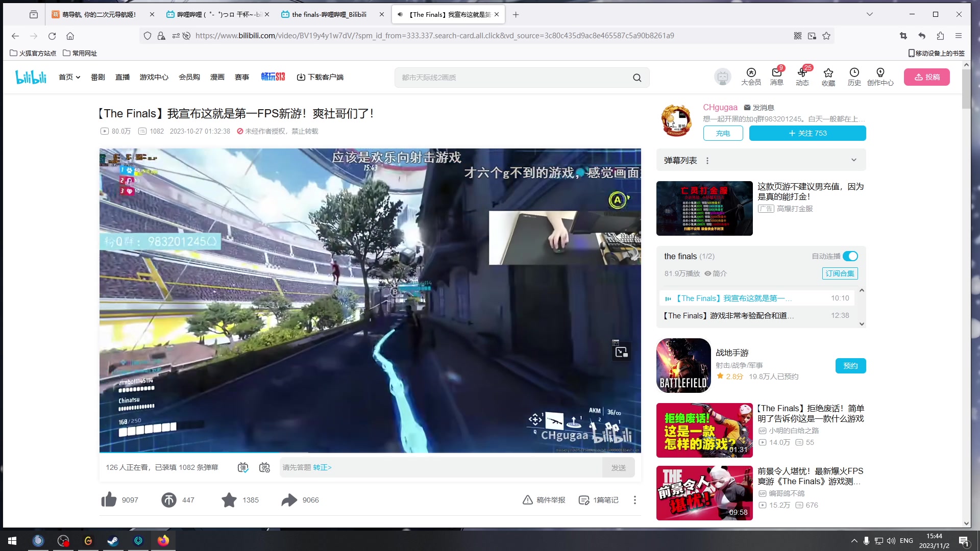Open 弹幕列表 three-dot options
The width and height of the screenshot is (980, 551).
pos(707,161)
